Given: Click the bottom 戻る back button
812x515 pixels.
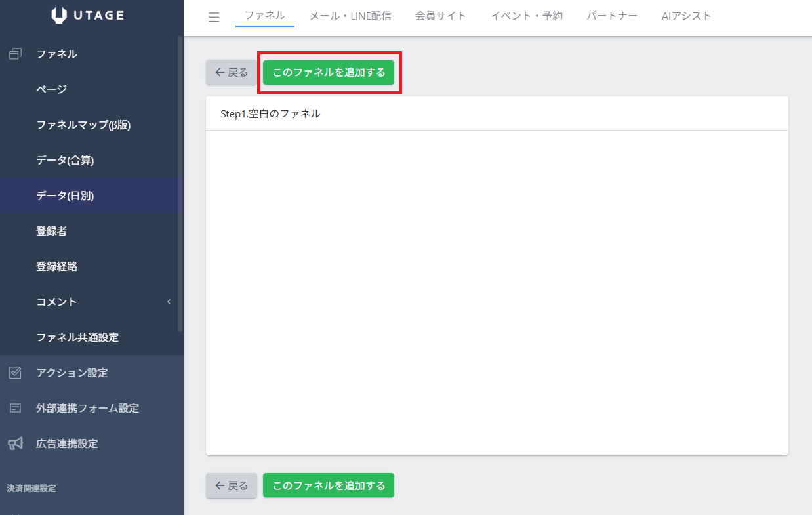Looking at the screenshot, I should tap(232, 485).
